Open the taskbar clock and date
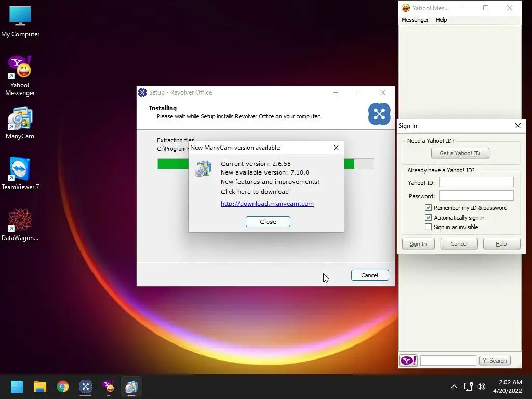 (507, 387)
